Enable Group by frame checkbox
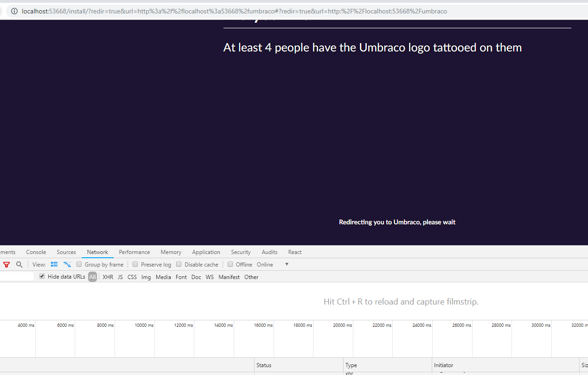This screenshot has width=588, height=375. (x=79, y=264)
